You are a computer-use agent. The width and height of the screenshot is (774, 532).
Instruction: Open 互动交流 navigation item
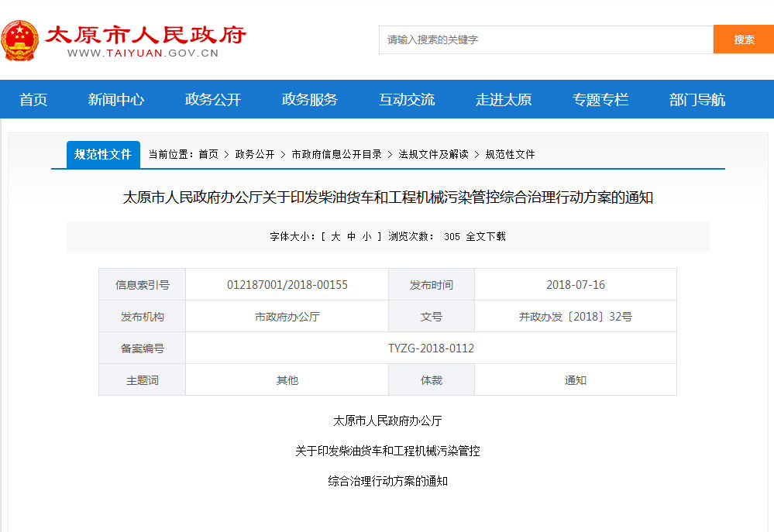click(x=407, y=100)
